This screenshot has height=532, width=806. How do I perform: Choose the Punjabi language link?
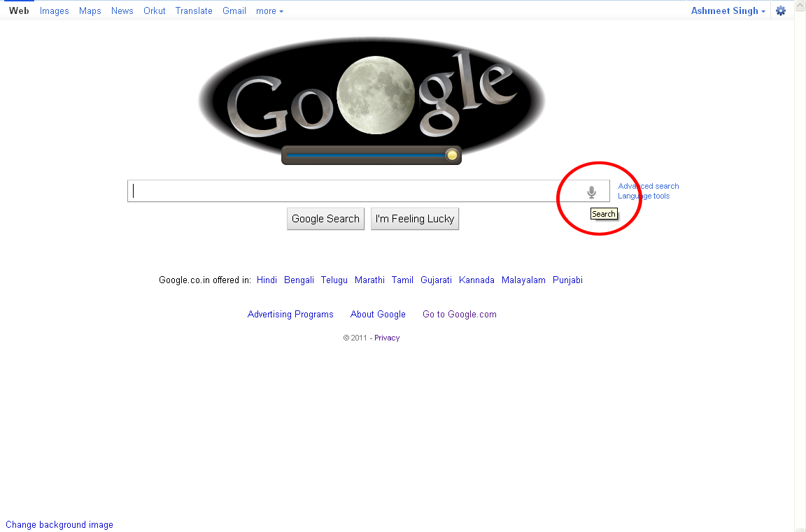(x=567, y=280)
